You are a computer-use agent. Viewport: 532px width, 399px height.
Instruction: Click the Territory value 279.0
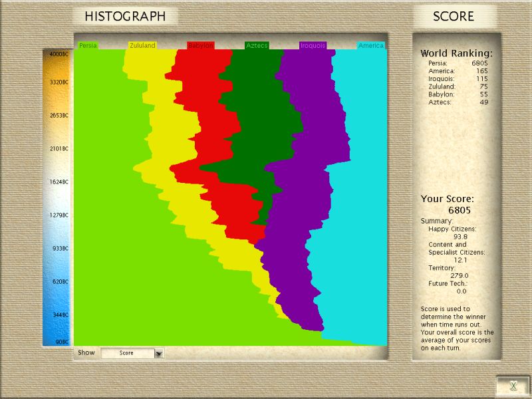[460, 276]
